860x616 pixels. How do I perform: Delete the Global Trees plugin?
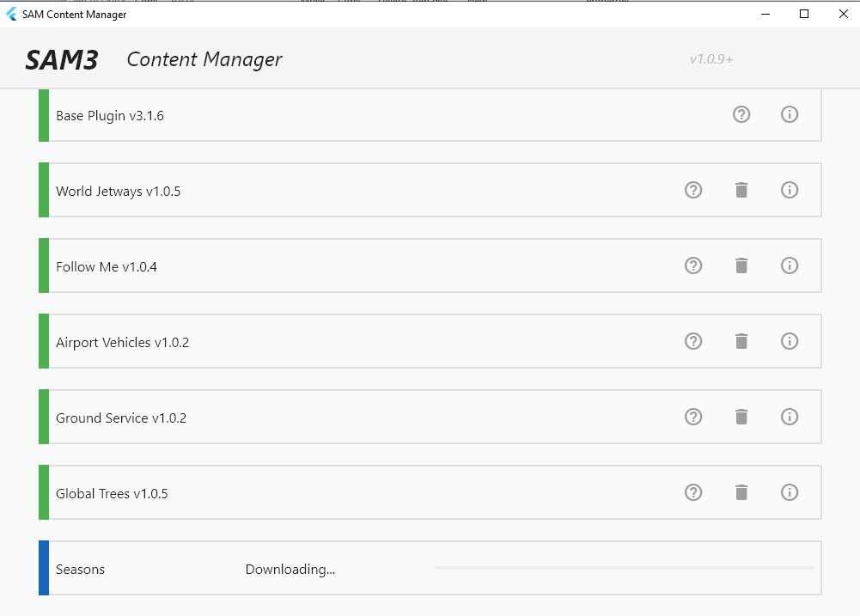pyautogui.click(x=741, y=492)
